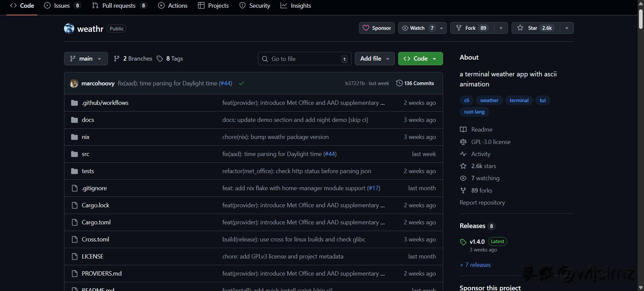Open the .gitignore file
This screenshot has height=291, width=644.
pos(94,188)
